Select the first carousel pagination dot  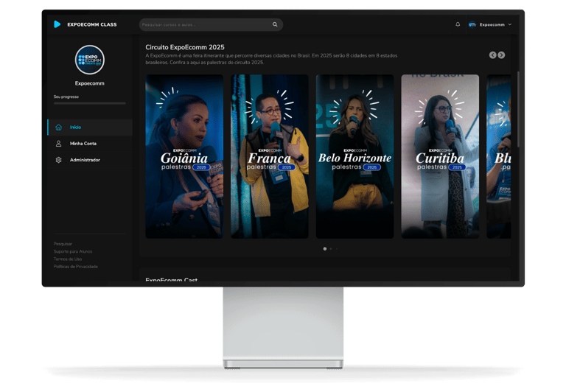click(x=325, y=249)
